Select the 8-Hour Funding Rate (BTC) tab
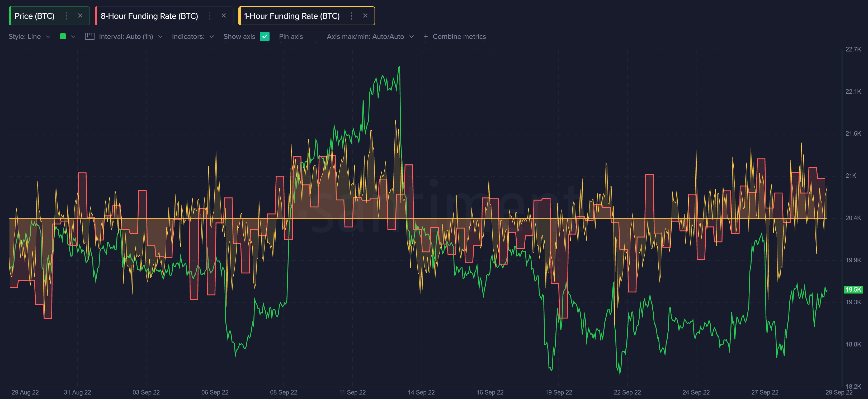 (x=149, y=16)
